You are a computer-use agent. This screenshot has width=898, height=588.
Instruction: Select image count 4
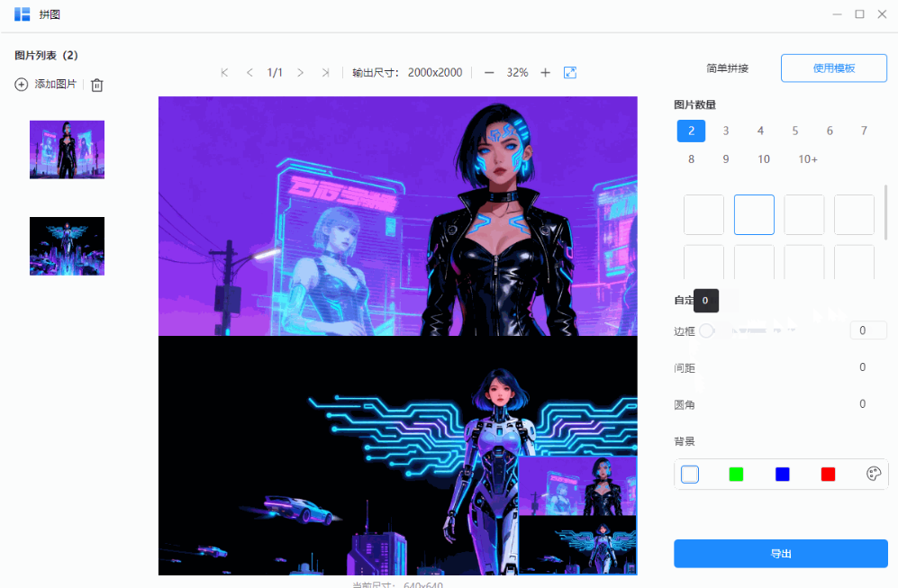click(759, 131)
